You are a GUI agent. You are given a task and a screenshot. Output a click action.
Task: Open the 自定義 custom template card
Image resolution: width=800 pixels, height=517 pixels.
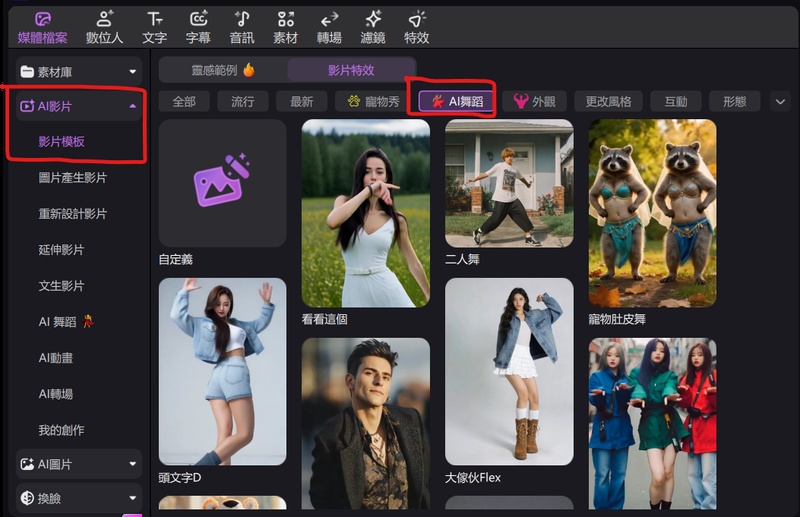(x=222, y=183)
